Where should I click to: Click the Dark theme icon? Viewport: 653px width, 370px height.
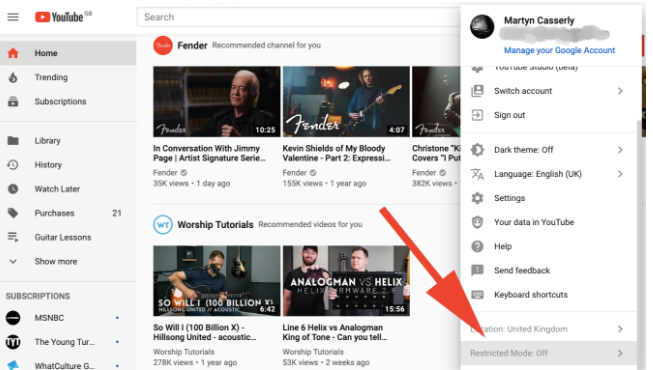pos(477,150)
